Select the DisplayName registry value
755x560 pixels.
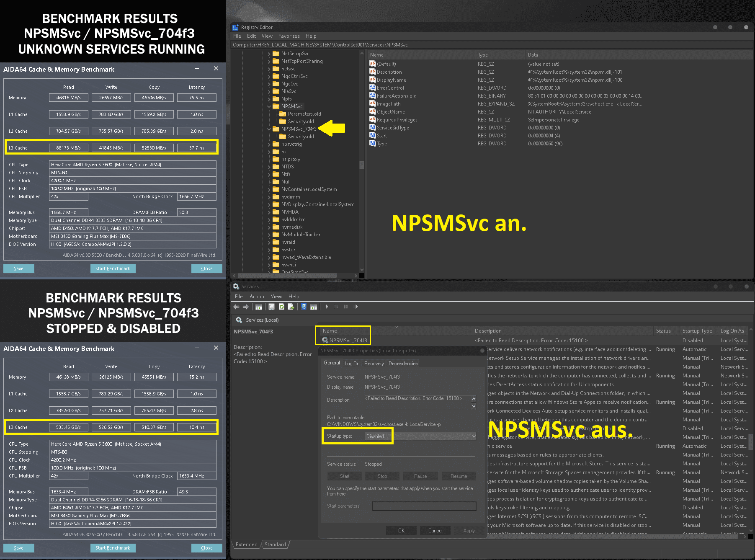click(391, 80)
